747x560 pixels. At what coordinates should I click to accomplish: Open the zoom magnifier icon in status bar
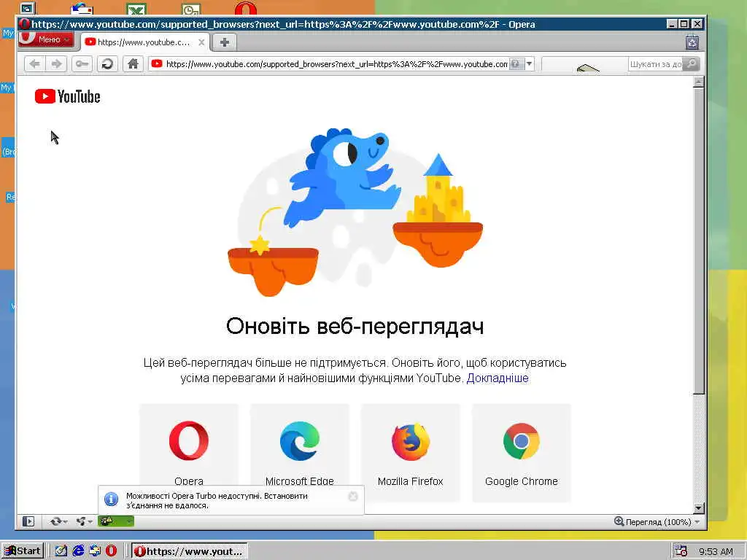(619, 521)
